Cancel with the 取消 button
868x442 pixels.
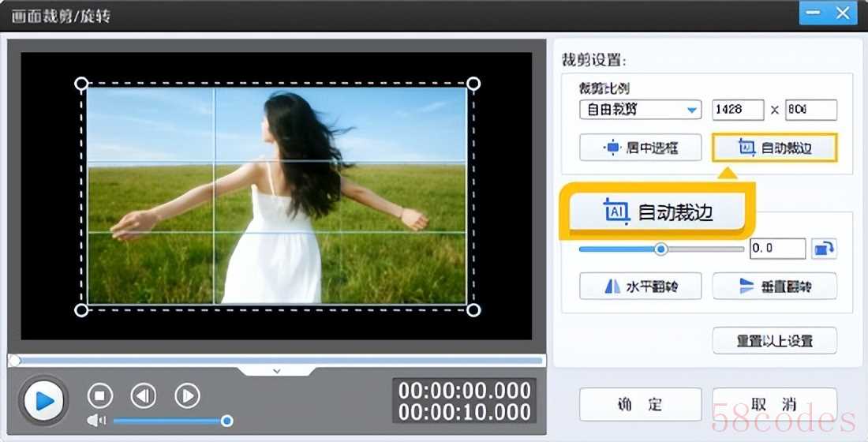pyautogui.click(x=774, y=404)
